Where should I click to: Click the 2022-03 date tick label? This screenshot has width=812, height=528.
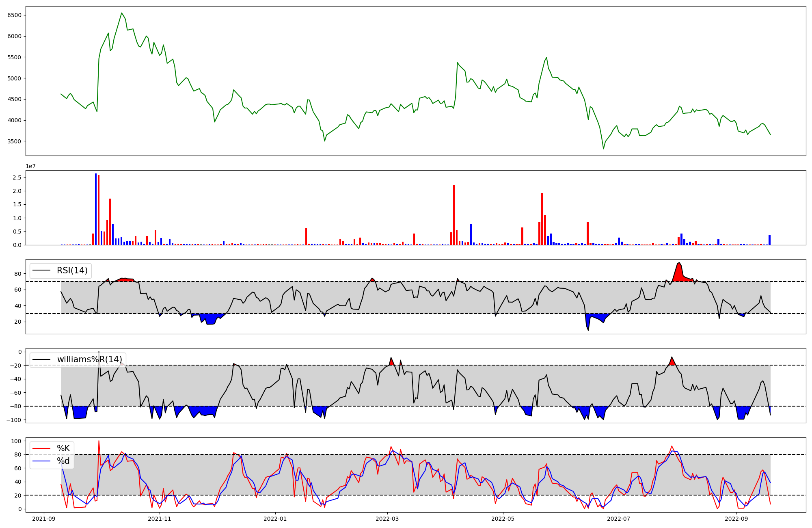coord(387,519)
